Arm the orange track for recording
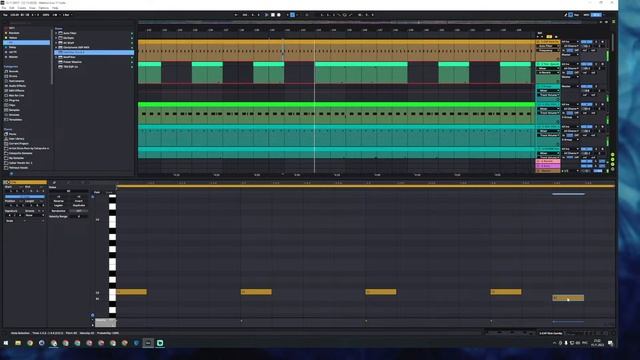 pyautogui.click(x=602, y=42)
